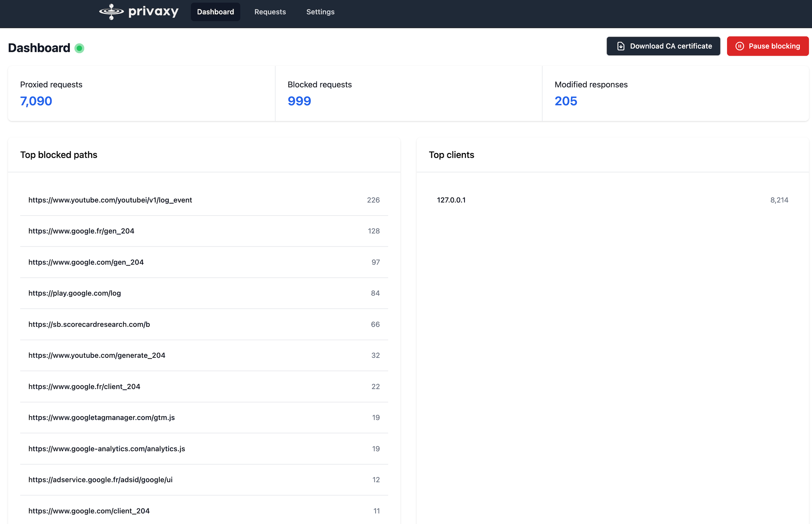
Task: Click the Blocked requests count 999
Action: [299, 101]
